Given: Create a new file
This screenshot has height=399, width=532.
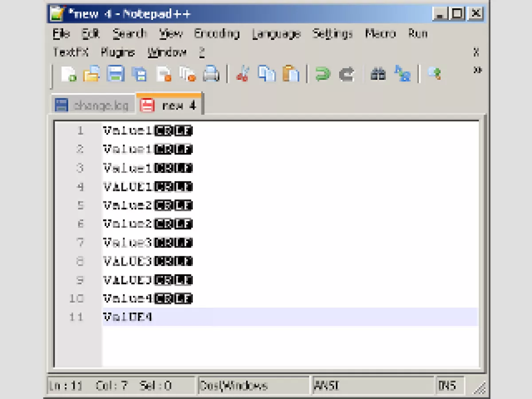Looking at the screenshot, I should [69, 74].
